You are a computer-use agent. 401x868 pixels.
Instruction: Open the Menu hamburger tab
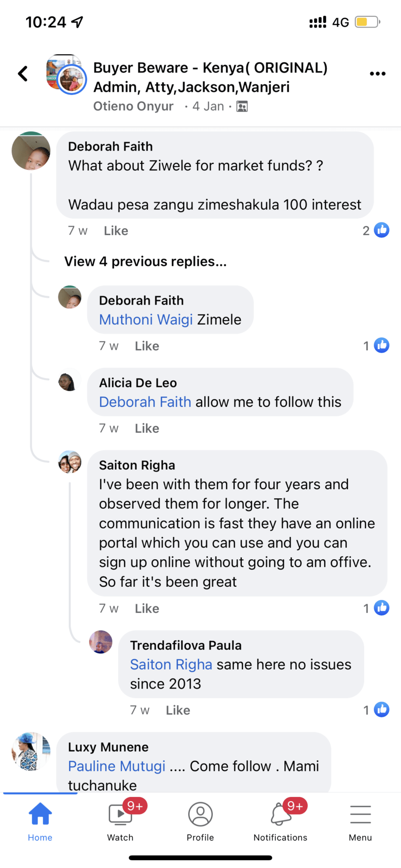360,821
